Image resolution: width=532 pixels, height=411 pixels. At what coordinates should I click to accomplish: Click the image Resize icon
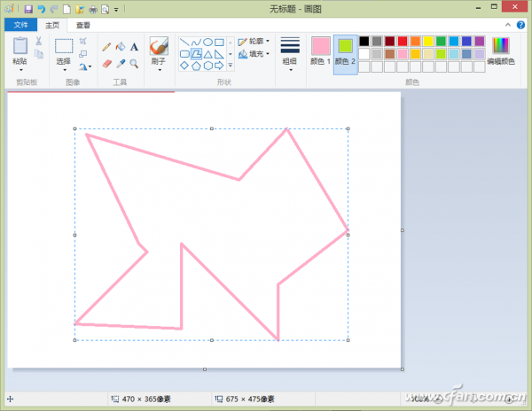[82, 54]
